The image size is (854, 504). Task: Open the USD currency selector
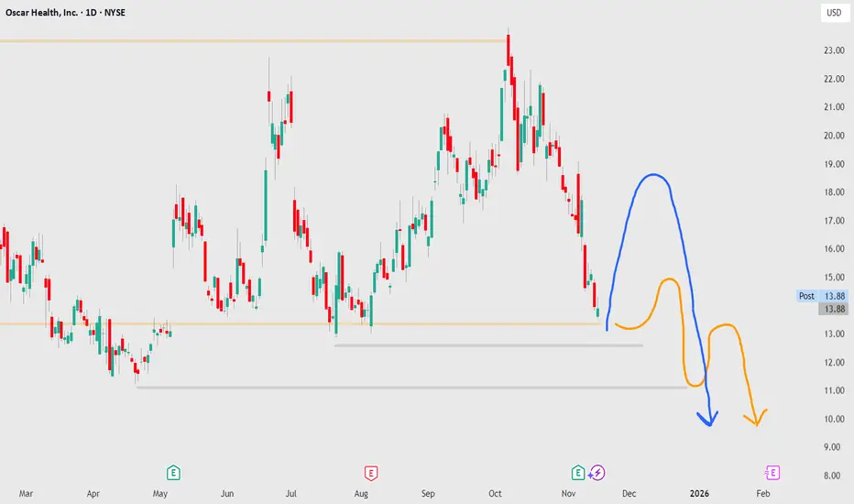834,13
